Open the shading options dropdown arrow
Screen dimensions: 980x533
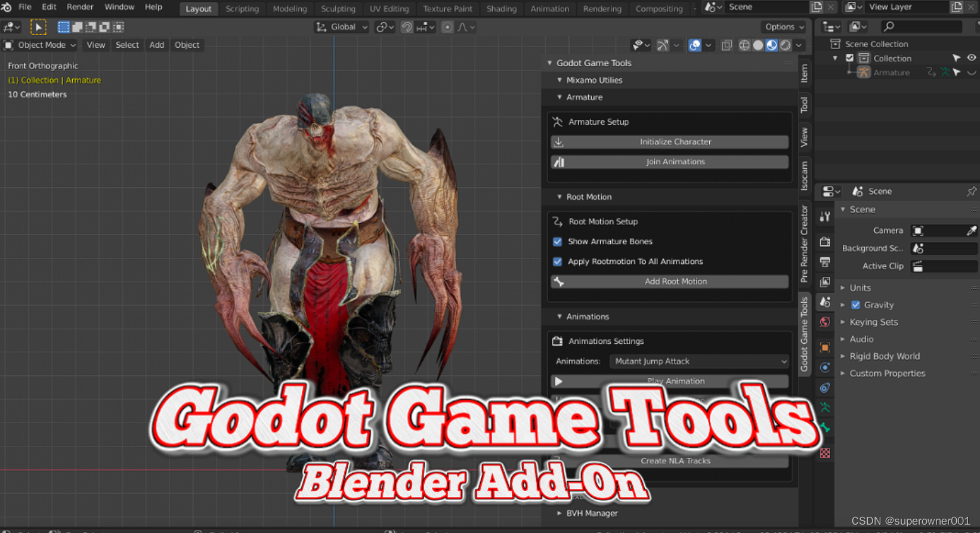pos(799,45)
